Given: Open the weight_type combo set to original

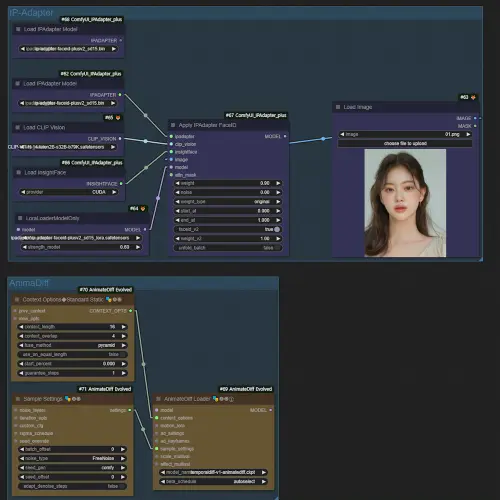Looking at the screenshot, I should tap(228, 202).
